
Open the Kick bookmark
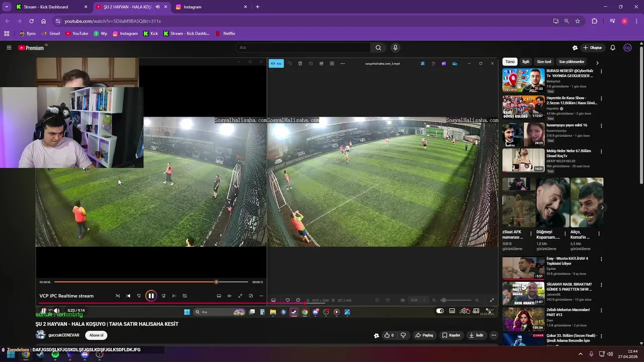click(x=150, y=34)
